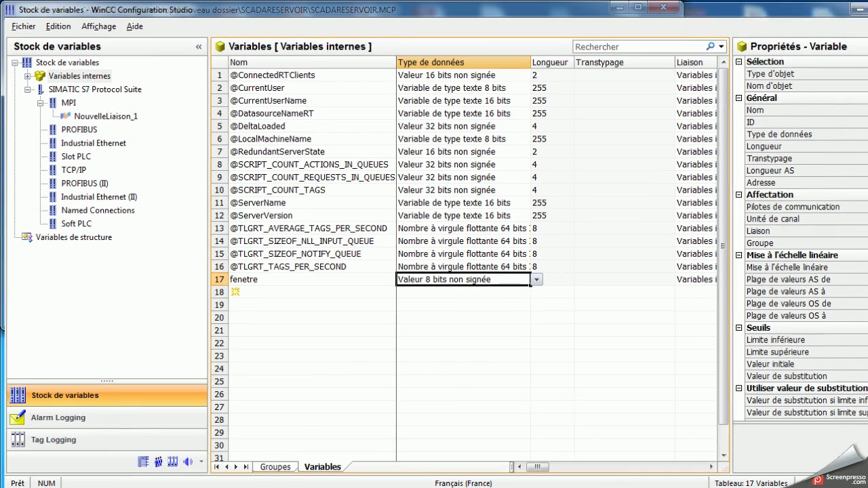Select Industrial Ethernet (II) in tree
This screenshot has height=488, width=868.
tap(99, 197)
